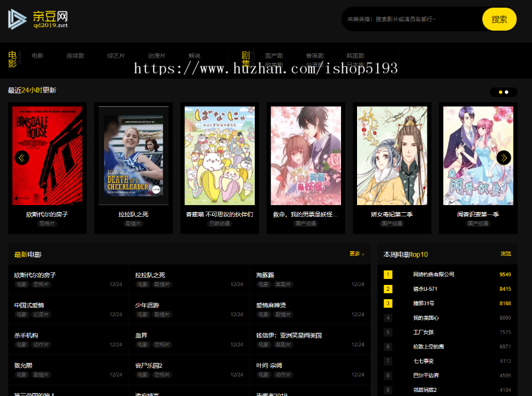This screenshot has height=396, width=532.
Task: Open top10 entry 我的美国心
Action: tap(426, 318)
